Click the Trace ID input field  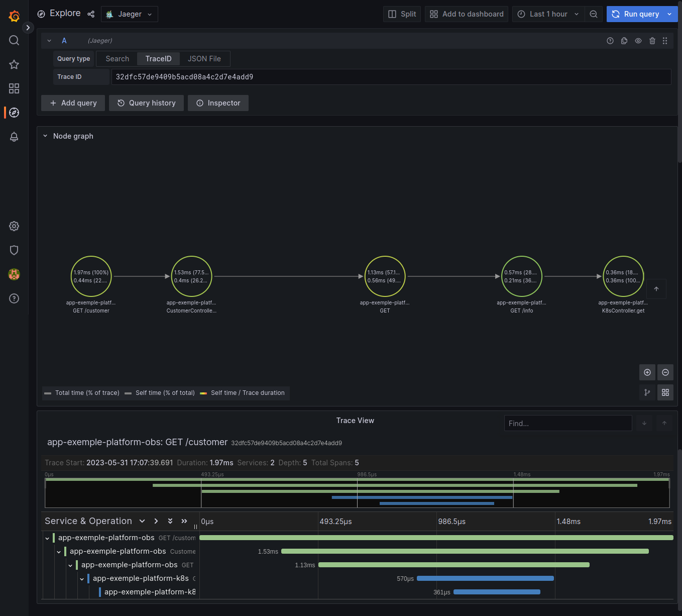coord(391,77)
